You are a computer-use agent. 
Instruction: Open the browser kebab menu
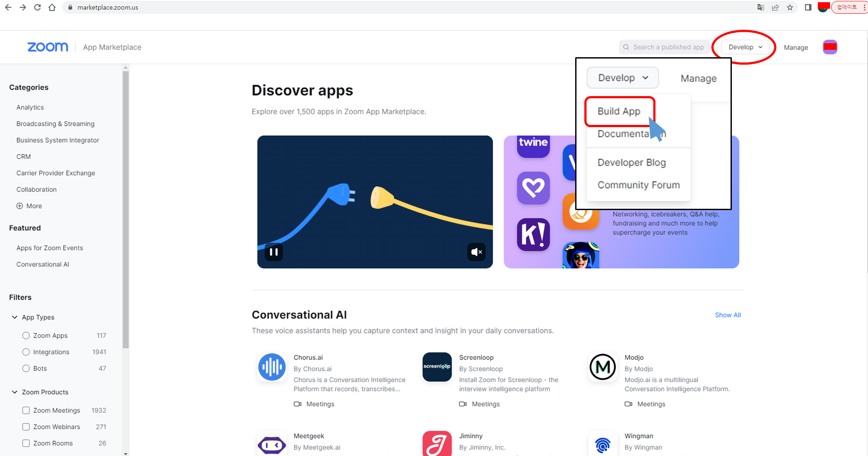point(865,7)
